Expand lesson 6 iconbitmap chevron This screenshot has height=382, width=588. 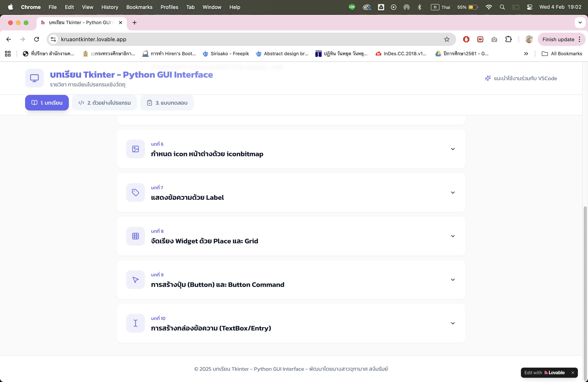(x=453, y=149)
